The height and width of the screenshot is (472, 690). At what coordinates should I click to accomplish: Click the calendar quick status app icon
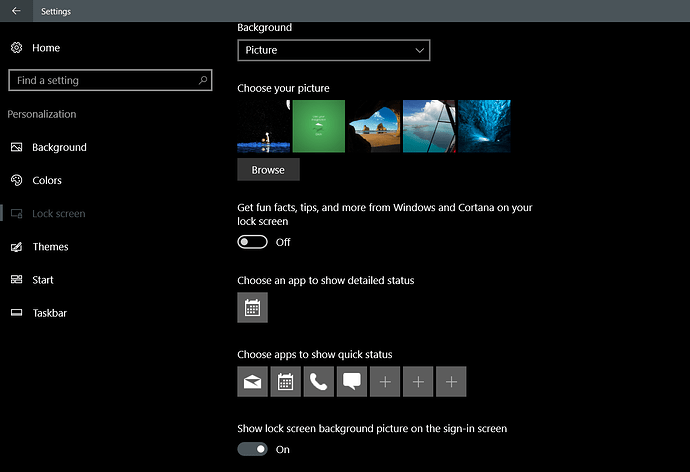pyautogui.click(x=285, y=381)
